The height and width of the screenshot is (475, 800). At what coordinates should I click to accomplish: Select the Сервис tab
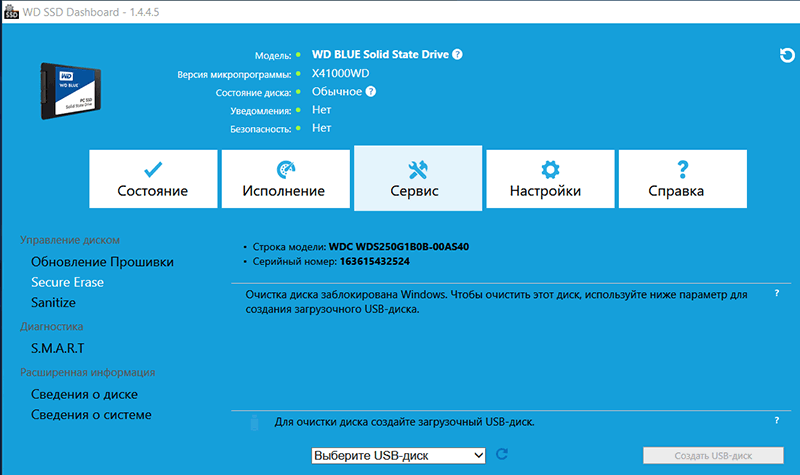(418, 178)
